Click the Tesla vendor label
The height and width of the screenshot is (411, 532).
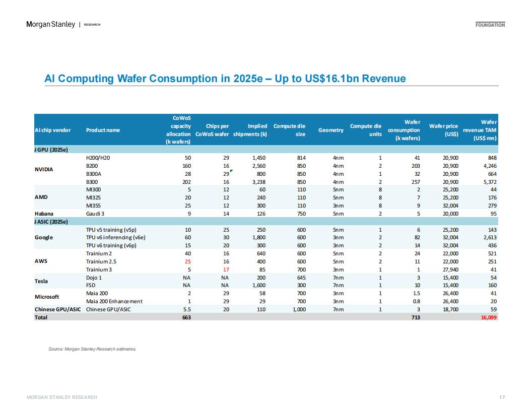[41, 281]
